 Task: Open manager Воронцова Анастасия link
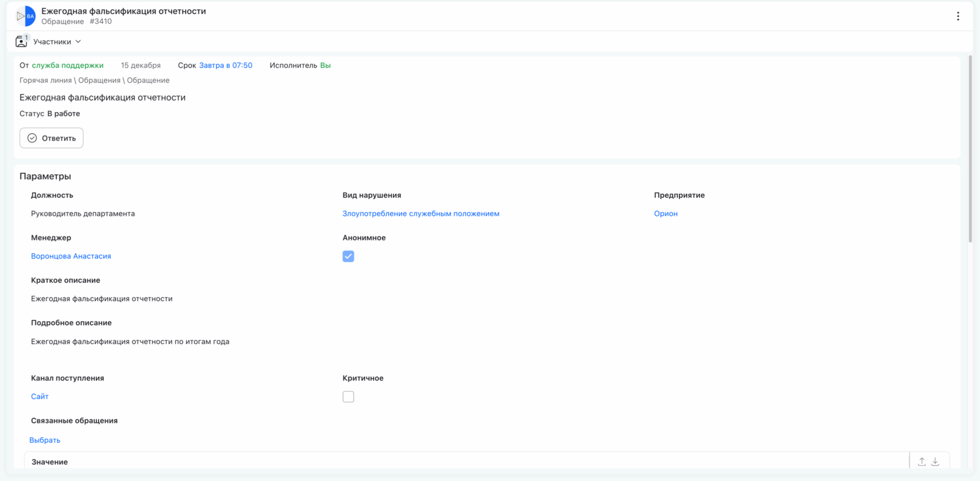(71, 256)
